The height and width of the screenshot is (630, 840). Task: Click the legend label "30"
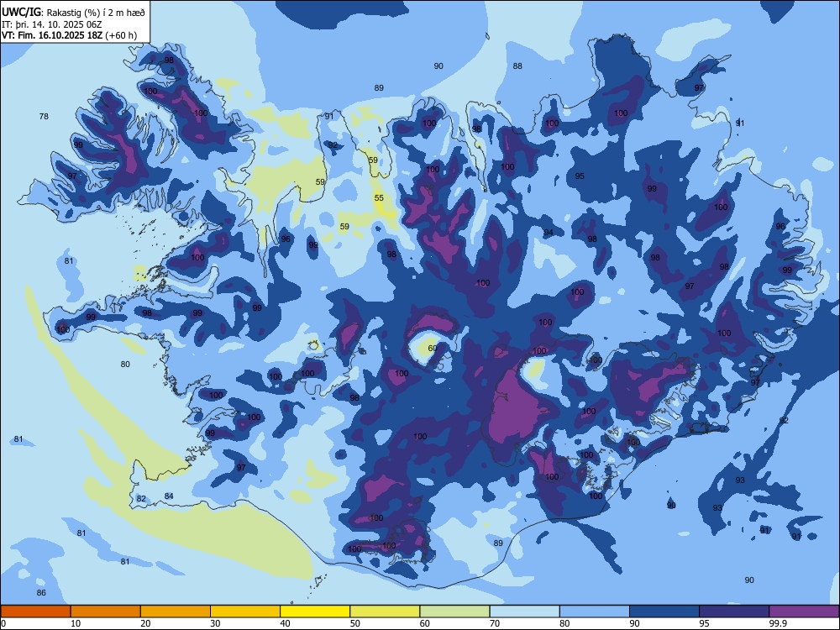[x=215, y=623]
